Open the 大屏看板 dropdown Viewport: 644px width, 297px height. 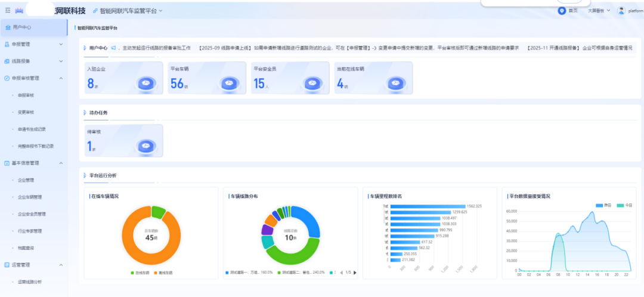coord(599,11)
